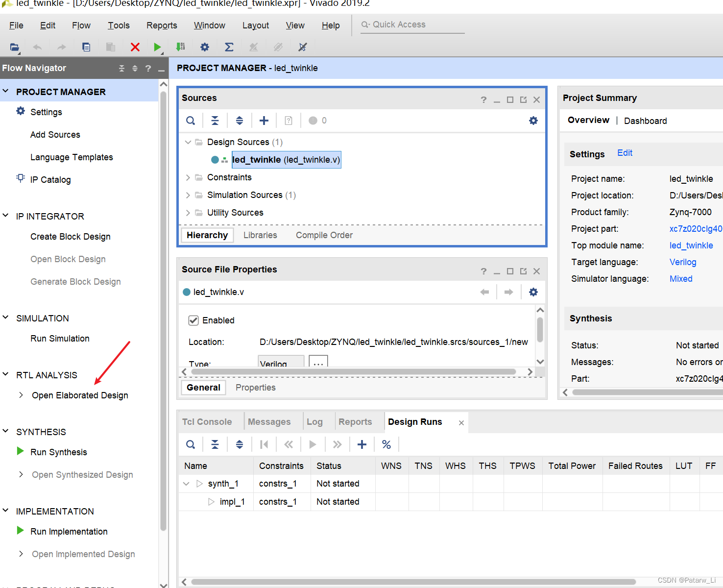The height and width of the screenshot is (588, 723).
Task: Click Create Block Design
Action: click(x=71, y=237)
